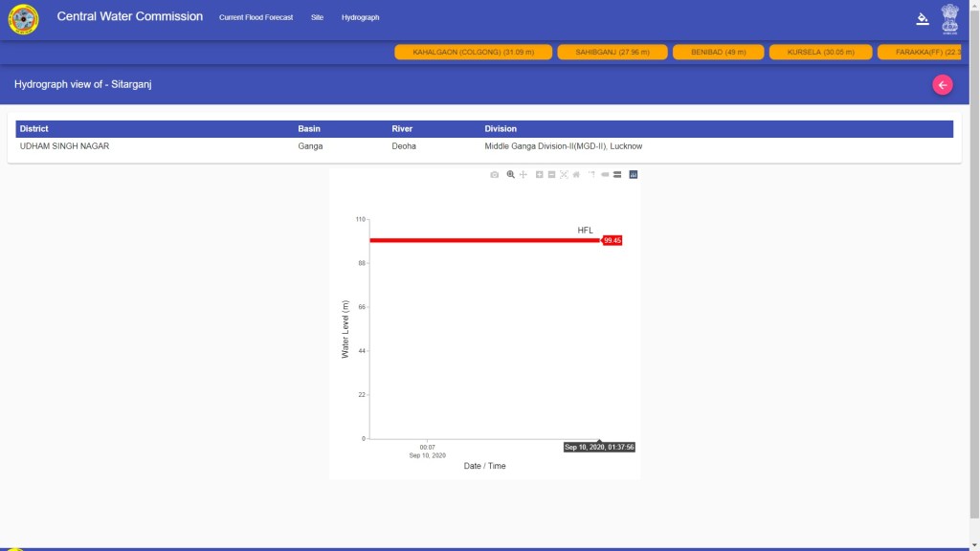Zoom in using plus icon
980x551 pixels.
(x=540, y=175)
